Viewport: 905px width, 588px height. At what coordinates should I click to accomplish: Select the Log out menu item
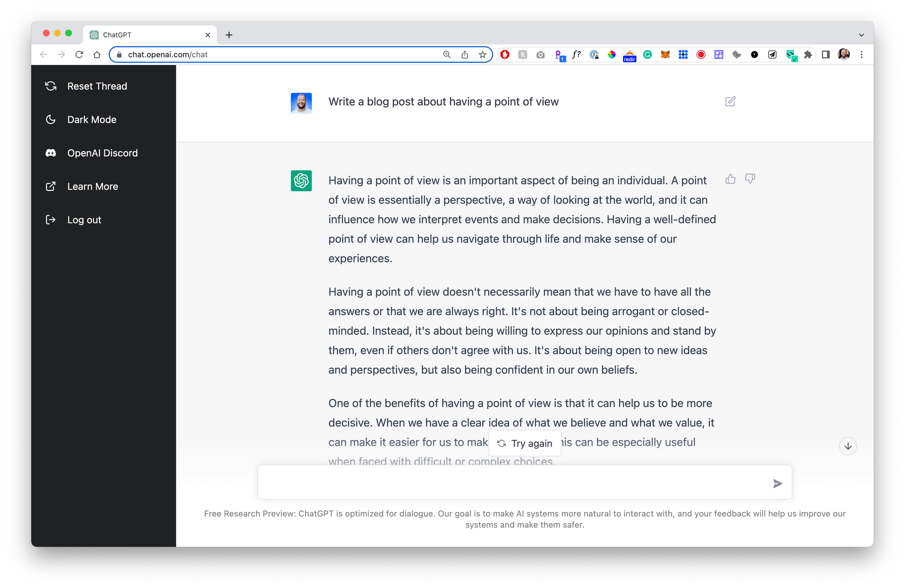pyautogui.click(x=85, y=219)
